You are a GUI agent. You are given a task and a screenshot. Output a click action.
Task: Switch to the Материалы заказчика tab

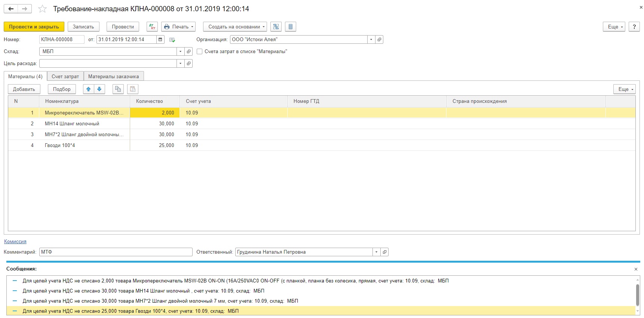tap(114, 76)
